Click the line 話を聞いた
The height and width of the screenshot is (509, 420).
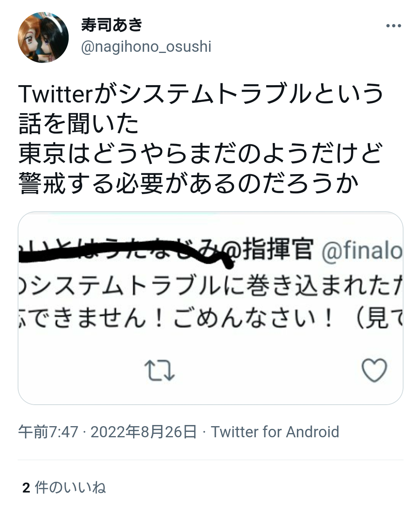tap(79, 124)
